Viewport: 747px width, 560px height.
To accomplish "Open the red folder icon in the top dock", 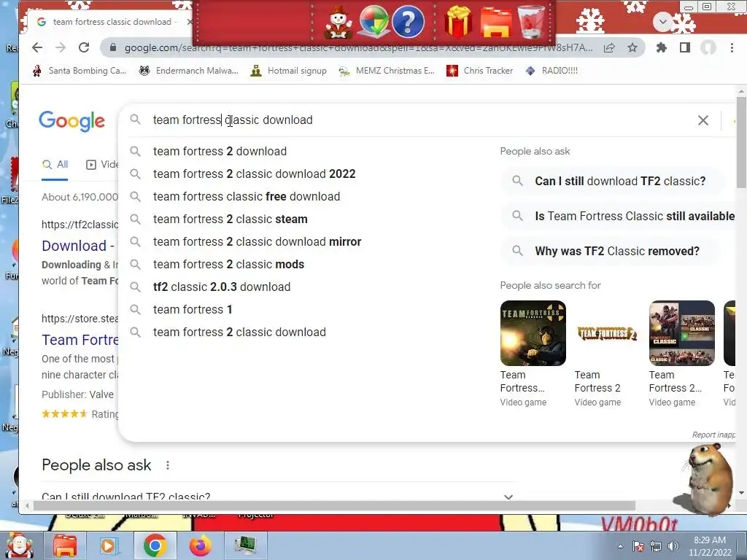I will tap(495, 21).
